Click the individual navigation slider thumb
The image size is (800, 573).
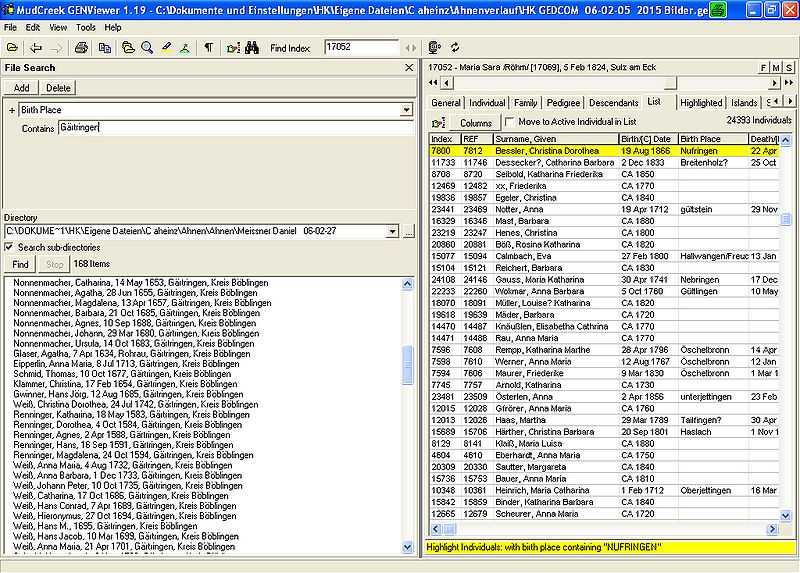[x=670, y=84]
